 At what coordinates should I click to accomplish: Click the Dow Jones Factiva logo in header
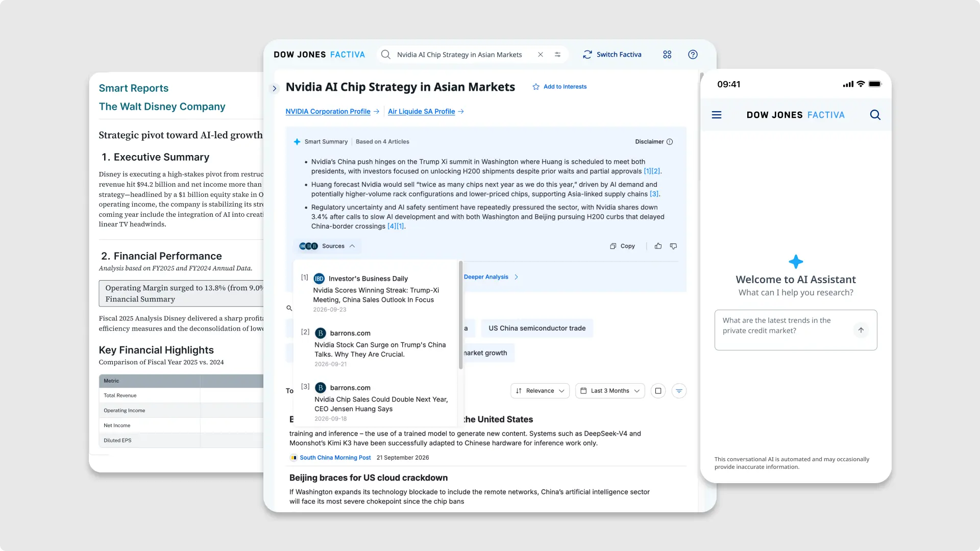[x=319, y=55]
